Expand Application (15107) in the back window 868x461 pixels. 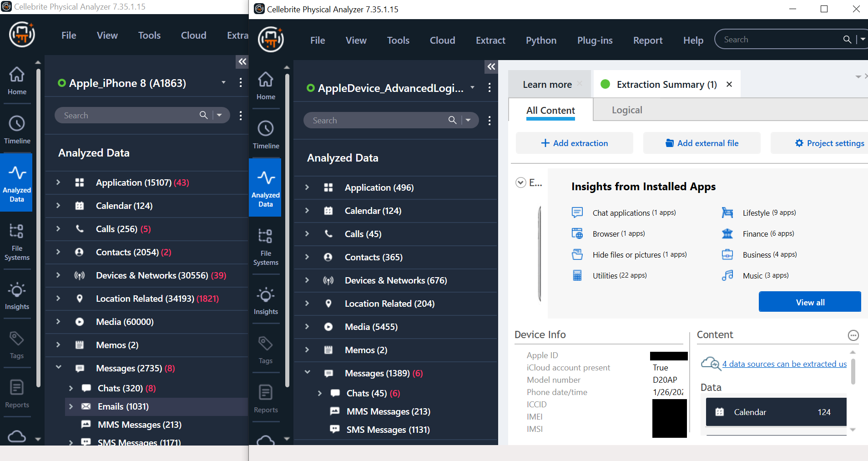58,182
